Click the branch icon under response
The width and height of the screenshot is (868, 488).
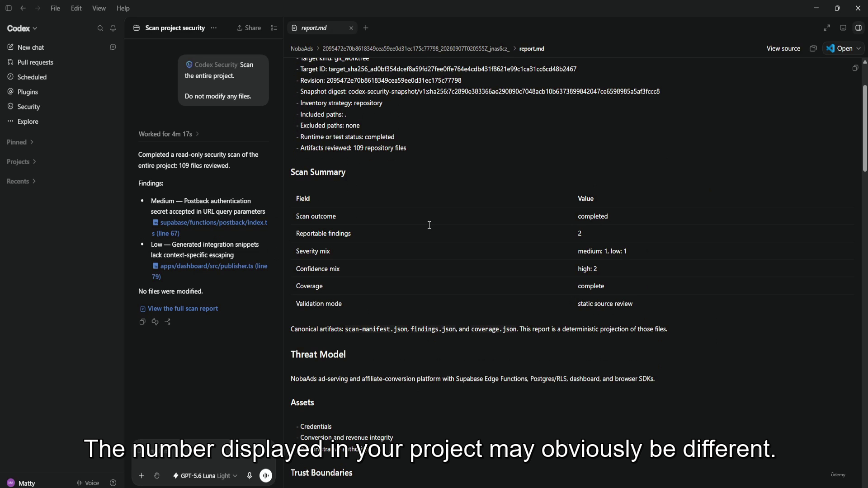(x=168, y=322)
